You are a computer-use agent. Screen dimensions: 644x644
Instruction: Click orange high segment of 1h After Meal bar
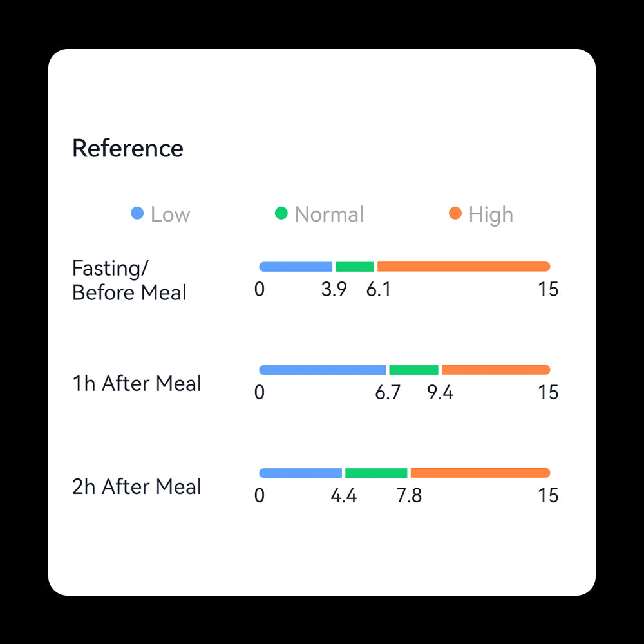(x=496, y=370)
